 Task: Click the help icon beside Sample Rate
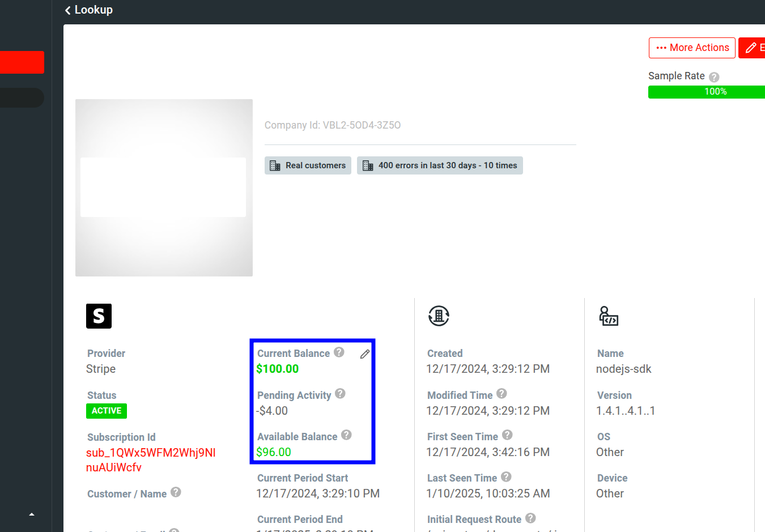click(714, 76)
